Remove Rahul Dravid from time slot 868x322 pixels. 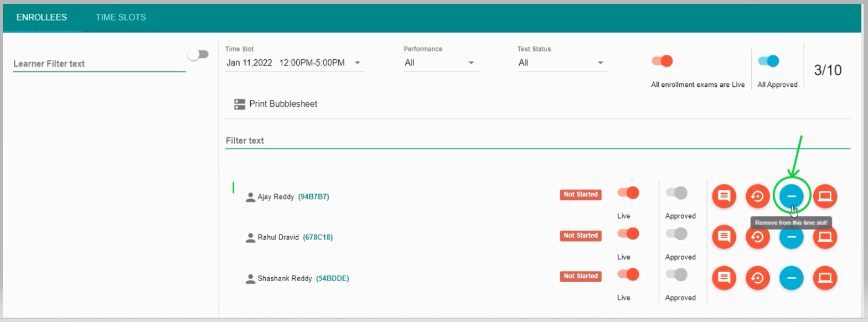click(x=792, y=237)
